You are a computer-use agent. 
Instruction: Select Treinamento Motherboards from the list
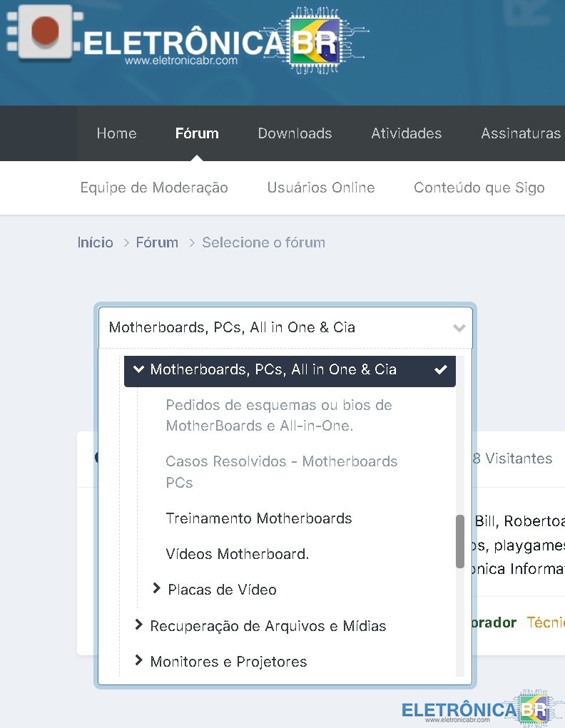[258, 518]
